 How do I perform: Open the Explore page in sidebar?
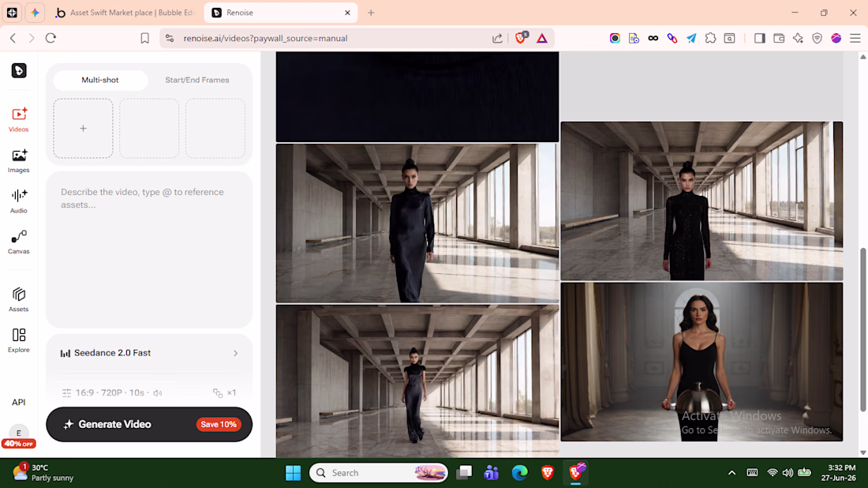(19, 340)
